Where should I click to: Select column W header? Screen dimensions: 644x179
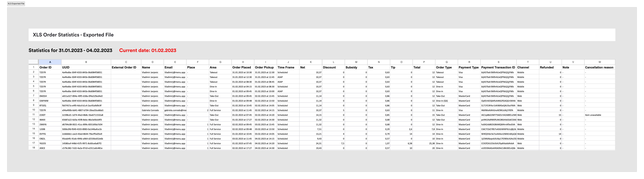[599, 62]
